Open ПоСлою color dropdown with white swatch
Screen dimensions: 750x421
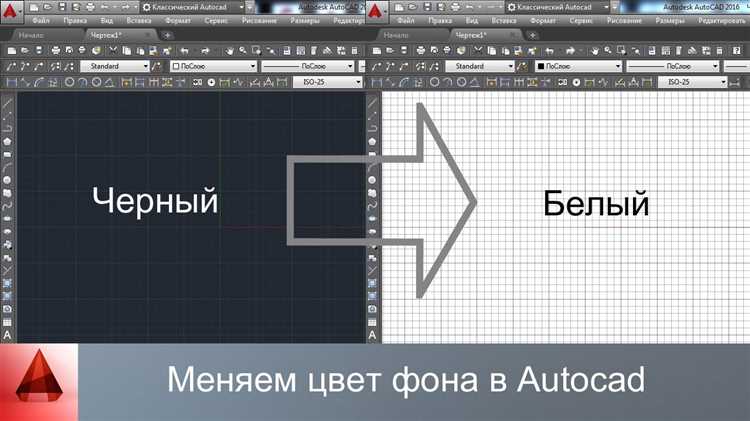214,66
